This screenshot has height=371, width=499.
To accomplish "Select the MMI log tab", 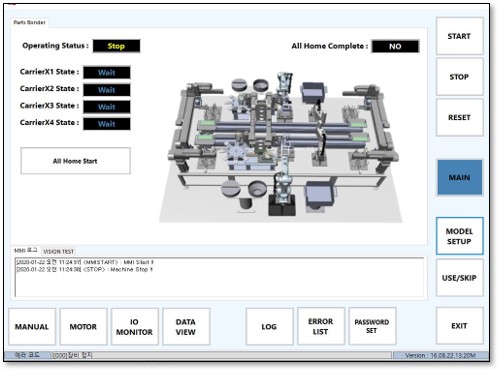I will click(x=26, y=250).
